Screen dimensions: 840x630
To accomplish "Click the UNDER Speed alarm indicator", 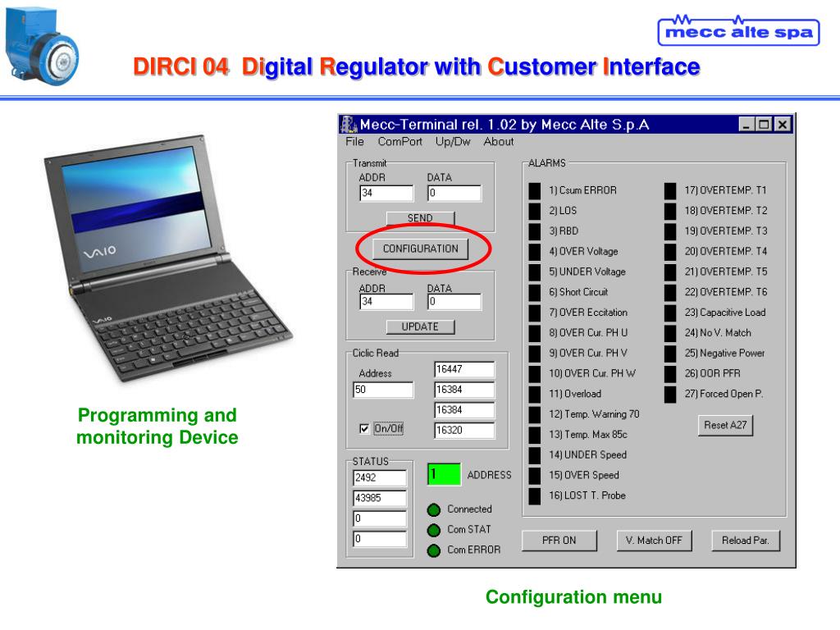I will click(x=535, y=455).
